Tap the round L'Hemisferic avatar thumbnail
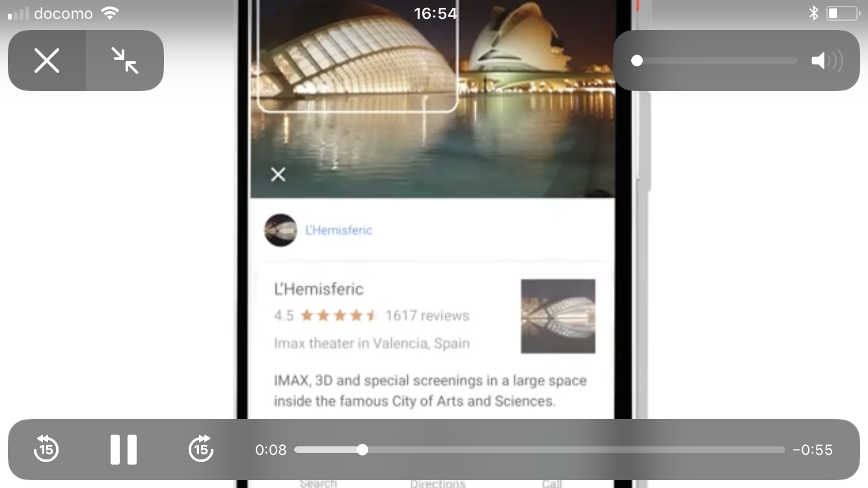 pyautogui.click(x=280, y=230)
